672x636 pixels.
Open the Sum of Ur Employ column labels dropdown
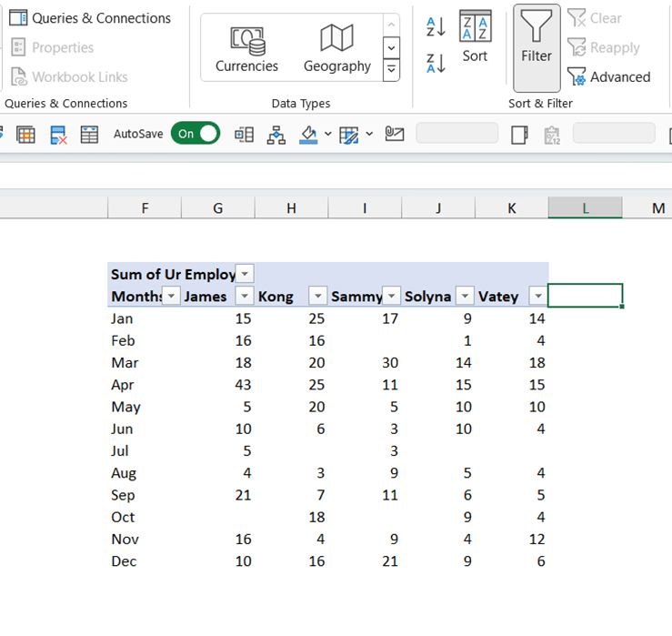[x=245, y=274]
